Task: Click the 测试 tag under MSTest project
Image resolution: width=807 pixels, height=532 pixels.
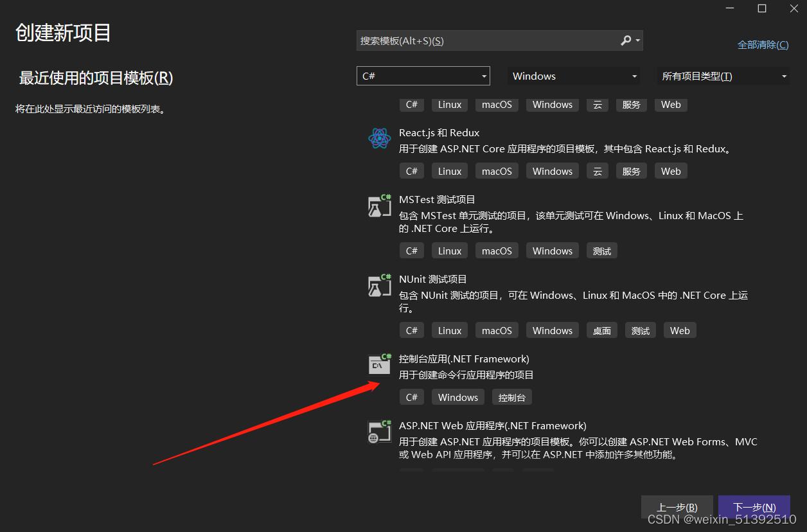Action: [x=602, y=251]
